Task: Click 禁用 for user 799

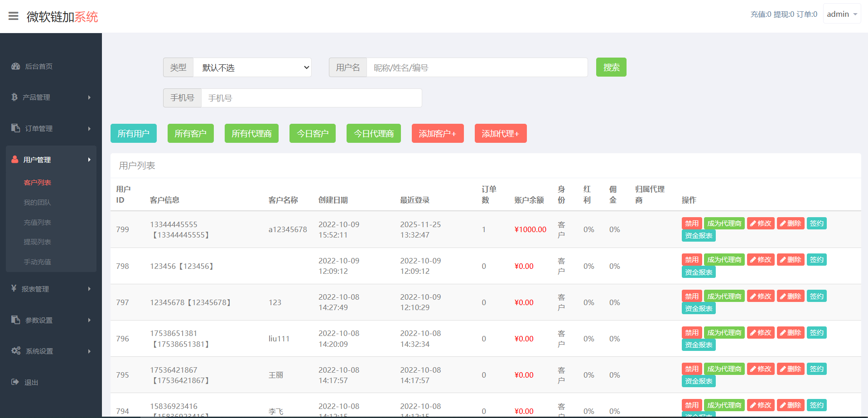Action: coord(691,223)
